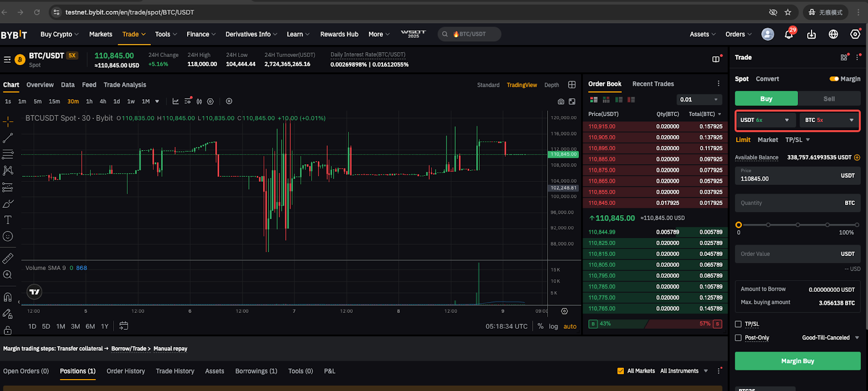Click the language globe icon
Image resolution: width=868 pixels, height=391 pixels.
(x=833, y=35)
